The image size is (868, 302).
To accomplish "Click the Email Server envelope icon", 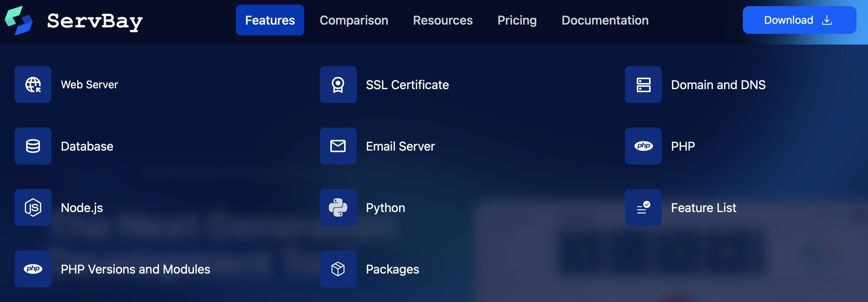I will click(338, 146).
